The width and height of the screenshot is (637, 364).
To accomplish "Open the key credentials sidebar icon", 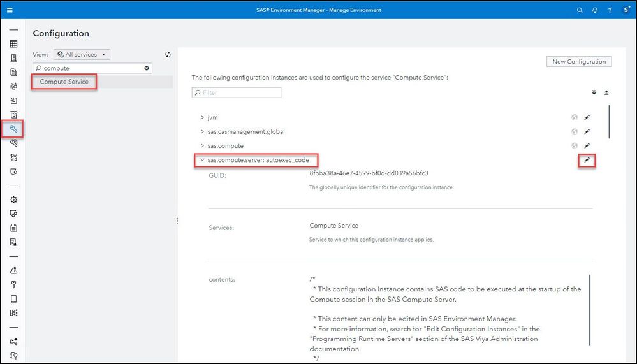I will click(13, 285).
